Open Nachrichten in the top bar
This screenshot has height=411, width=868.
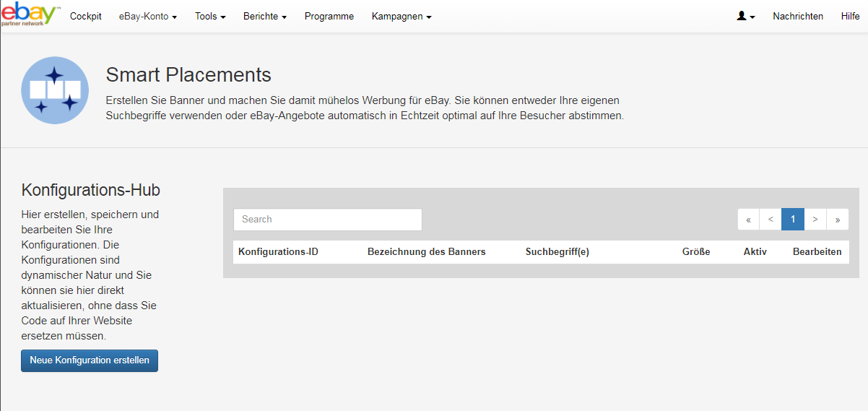(x=798, y=16)
